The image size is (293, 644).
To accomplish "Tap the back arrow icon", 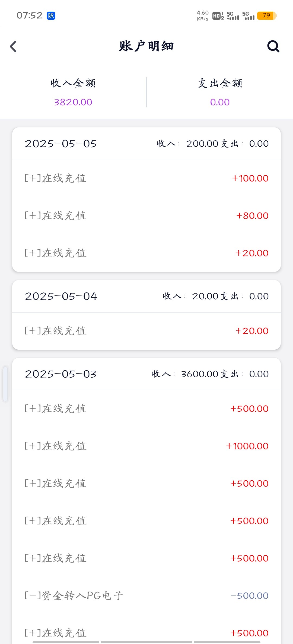I will click(x=13, y=47).
